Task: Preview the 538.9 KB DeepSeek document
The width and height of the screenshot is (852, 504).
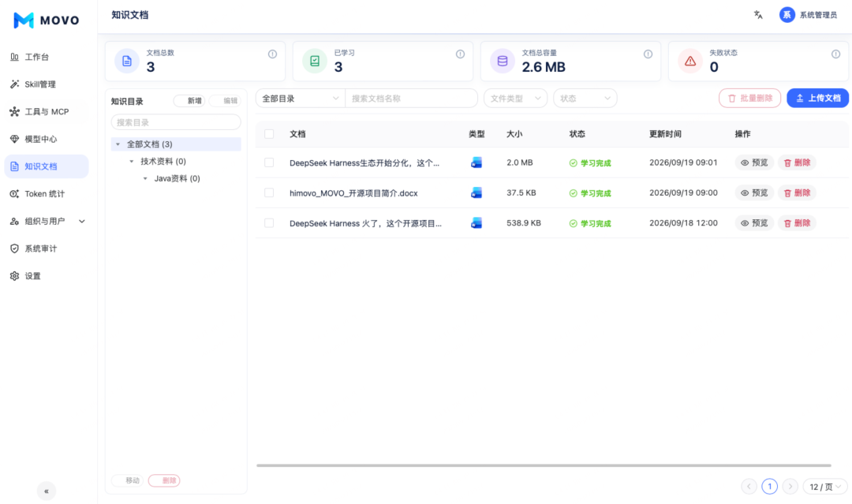Action: click(x=754, y=222)
